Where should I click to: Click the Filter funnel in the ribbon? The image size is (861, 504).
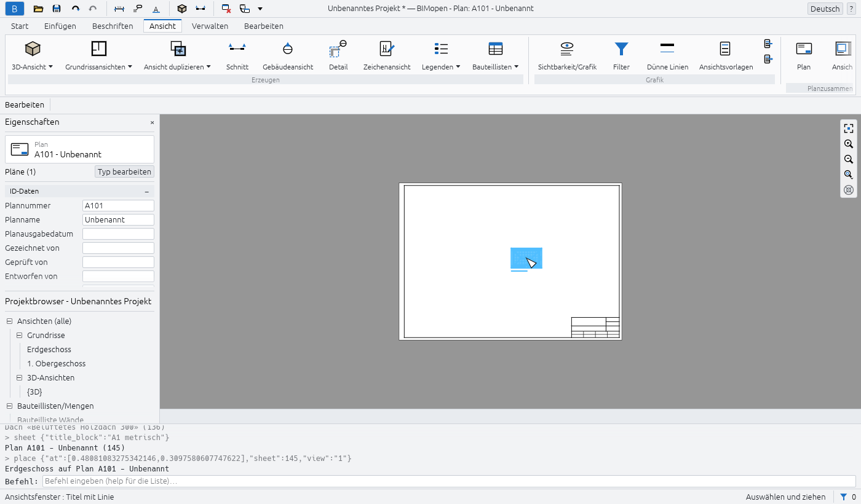pyautogui.click(x=622, y=57)
